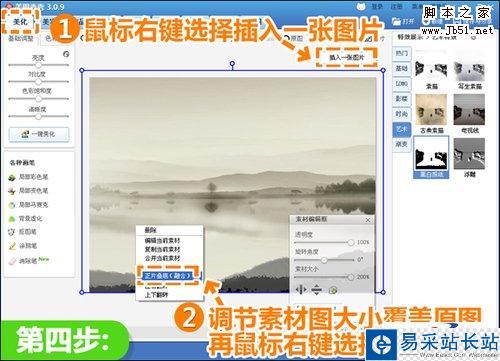Adjust the 旋转角度 rotation slider

[x=324, y=260]
